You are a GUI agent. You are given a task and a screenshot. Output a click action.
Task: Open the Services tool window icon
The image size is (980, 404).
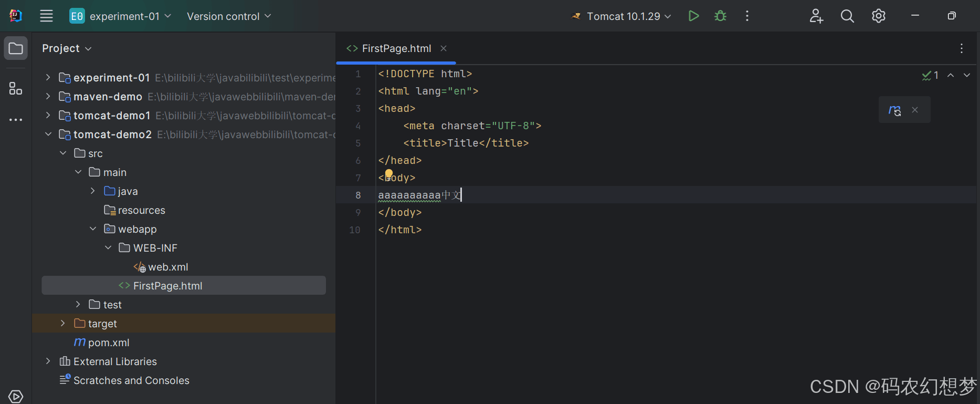click(16, 396)
